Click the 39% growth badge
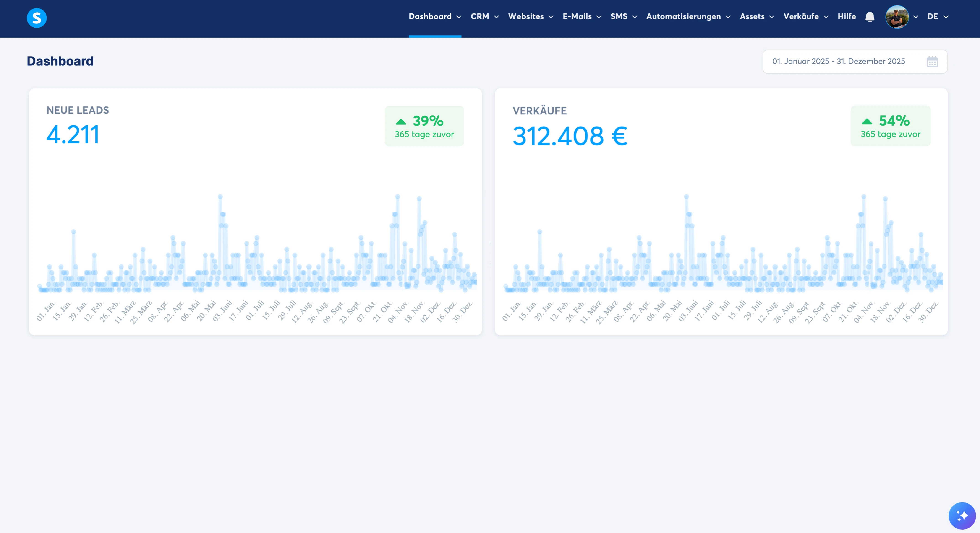 click(x=424, y=126)
